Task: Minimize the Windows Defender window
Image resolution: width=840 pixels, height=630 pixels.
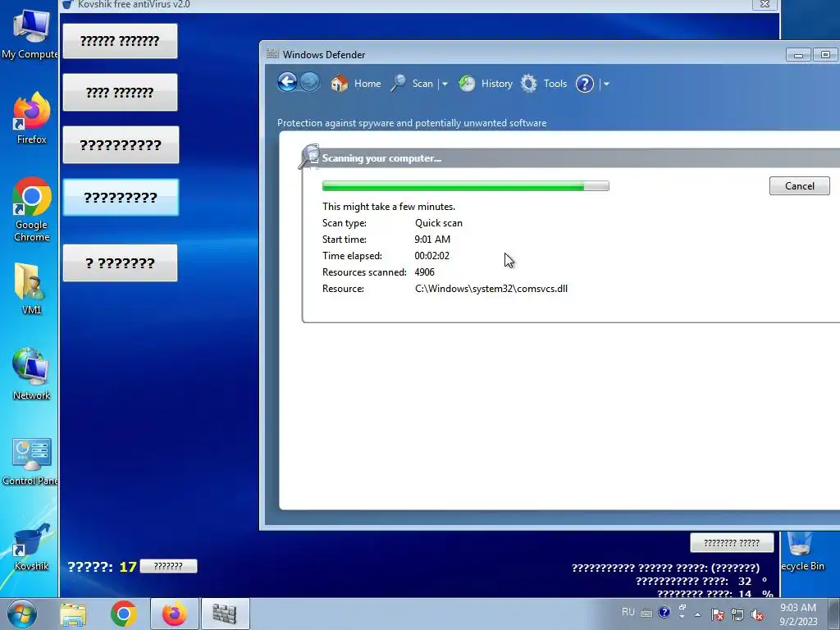Action: [x=798, y=55]
